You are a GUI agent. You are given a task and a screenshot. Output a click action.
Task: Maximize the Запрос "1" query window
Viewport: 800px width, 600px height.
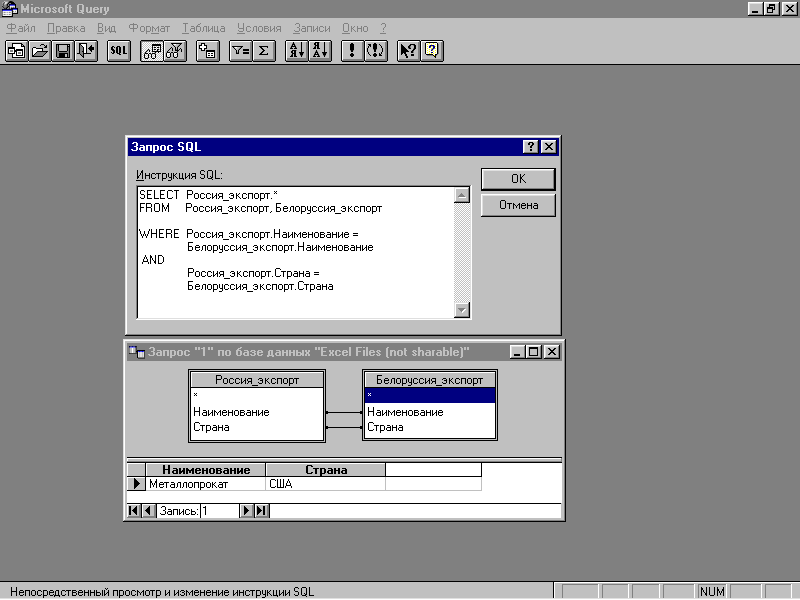(534, 352)
